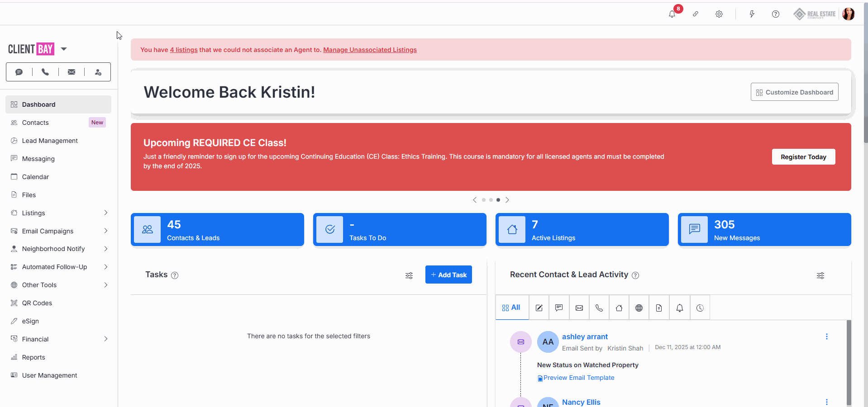
Task: Click the Register Today button
Action: point(803,157)
